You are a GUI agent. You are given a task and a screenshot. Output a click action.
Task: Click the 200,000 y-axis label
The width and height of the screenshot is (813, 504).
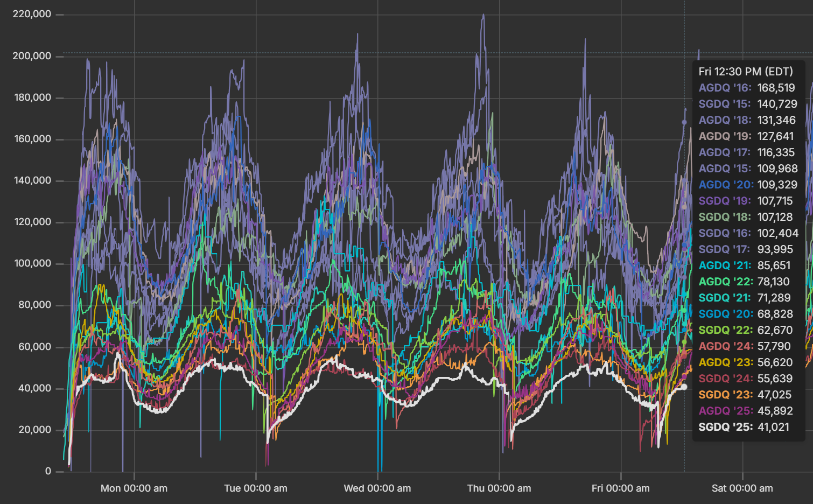tap(32, 56)
